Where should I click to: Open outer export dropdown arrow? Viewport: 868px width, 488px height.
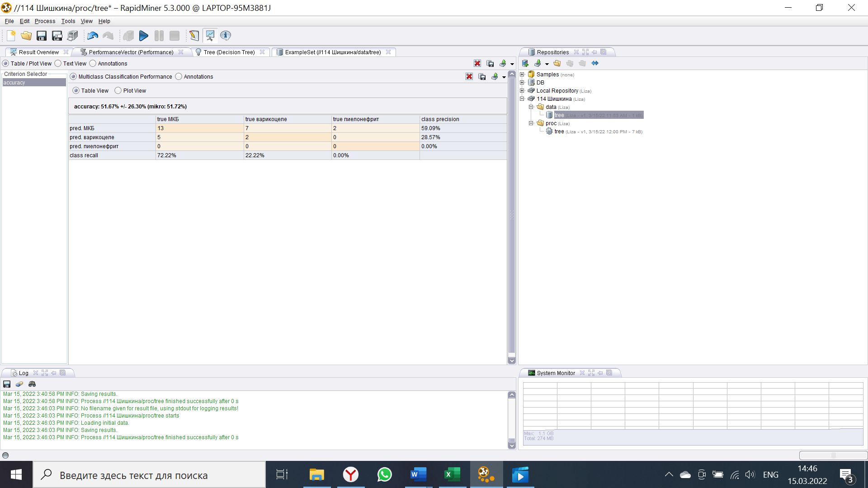[512, 64]
